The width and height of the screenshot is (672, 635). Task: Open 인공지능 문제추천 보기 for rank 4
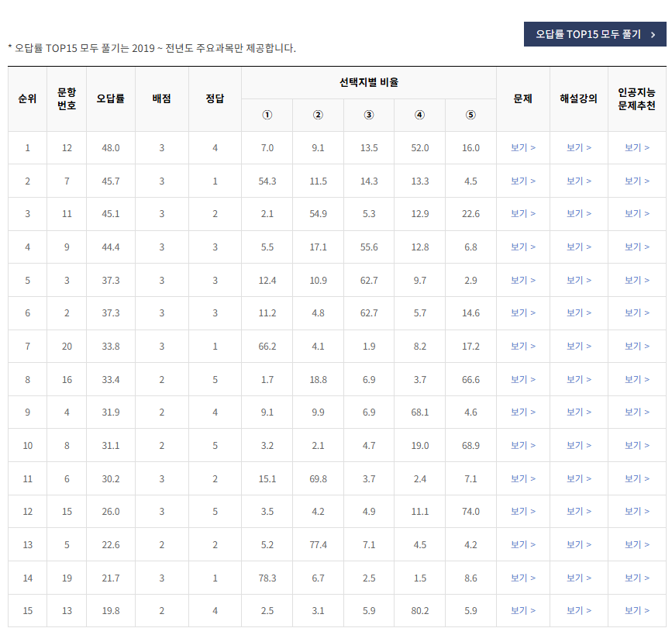coord(637,247)
